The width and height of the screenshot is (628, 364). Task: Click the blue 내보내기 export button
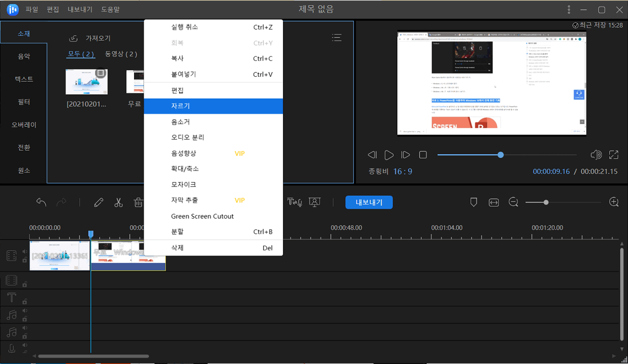point(369,203)
